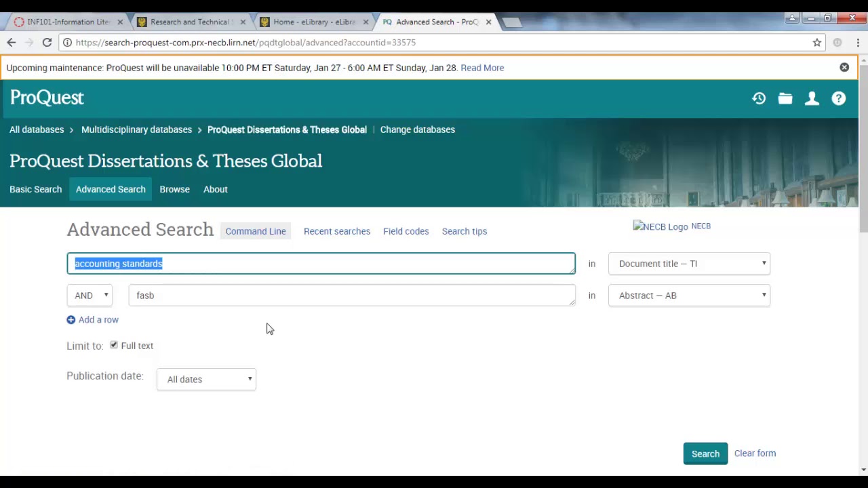Dismiss the maintenance notice with the X icon
Screen dimensions: 868x488
[x=844, y=68]
